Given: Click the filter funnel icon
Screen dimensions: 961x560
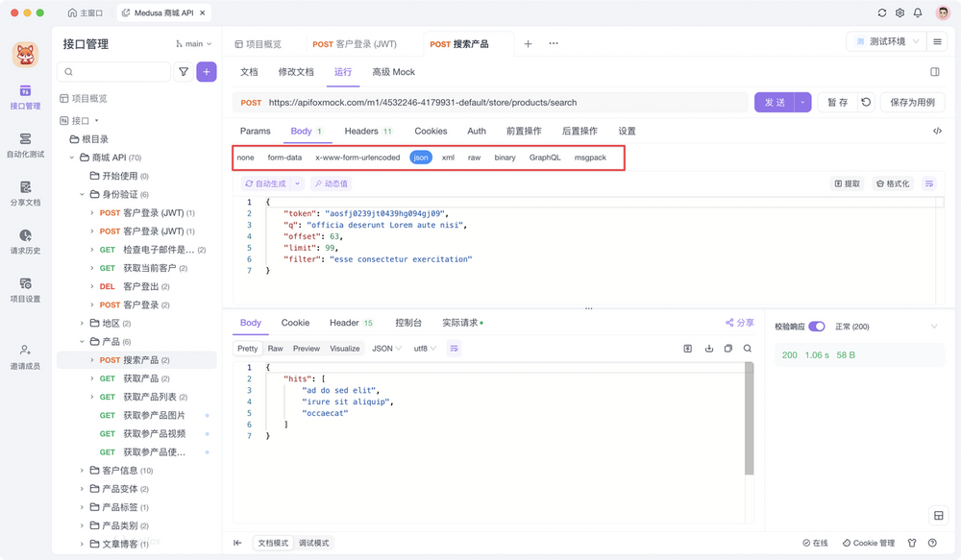Looking at the screenshot, I should (184, 72).
